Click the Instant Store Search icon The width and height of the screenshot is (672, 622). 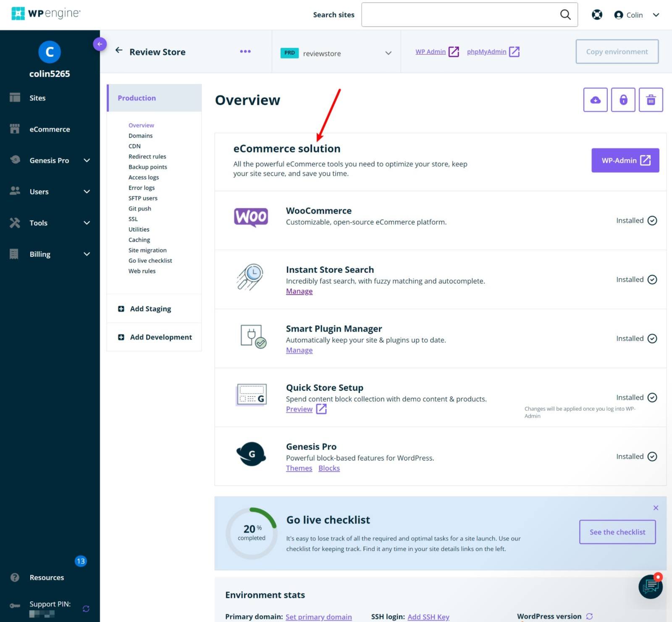tap(250, 277)
